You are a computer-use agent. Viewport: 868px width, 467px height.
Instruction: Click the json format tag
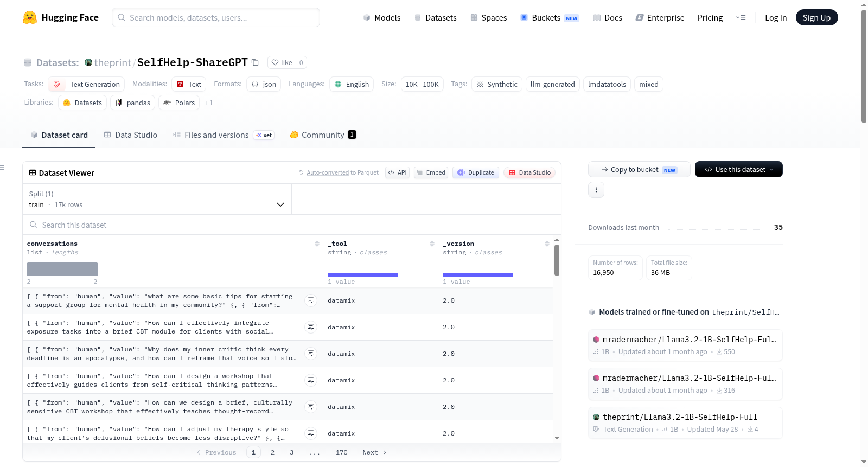click(264, 84)
